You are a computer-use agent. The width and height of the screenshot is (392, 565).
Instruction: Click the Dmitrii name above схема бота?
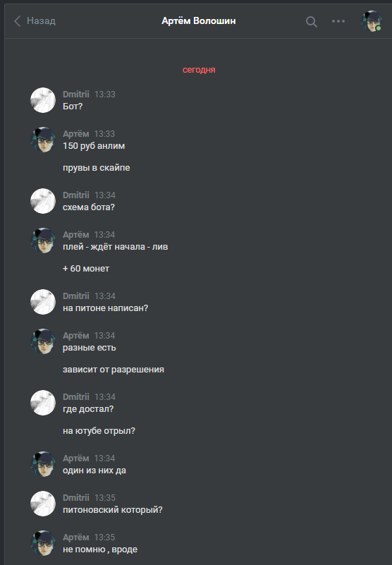pos(76,195)
